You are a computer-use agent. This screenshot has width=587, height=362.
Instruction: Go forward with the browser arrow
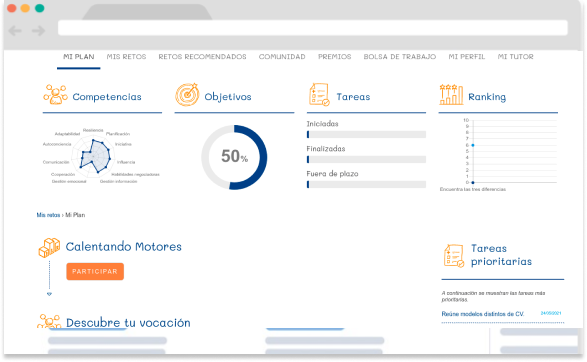[38, 31]
